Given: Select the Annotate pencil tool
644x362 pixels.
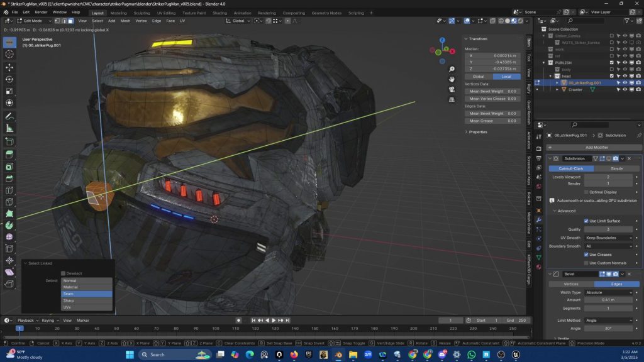Looking at the screenshot, I should [9, 116].
